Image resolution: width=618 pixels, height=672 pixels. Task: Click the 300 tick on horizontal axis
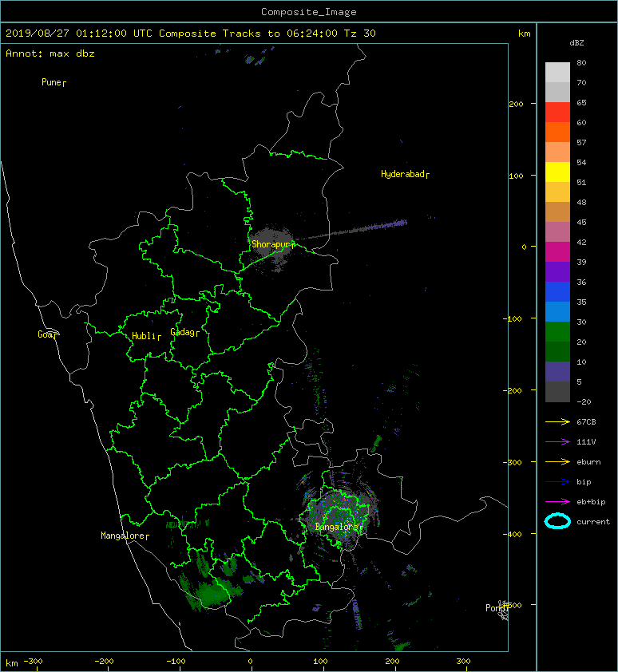click(463, 662)
